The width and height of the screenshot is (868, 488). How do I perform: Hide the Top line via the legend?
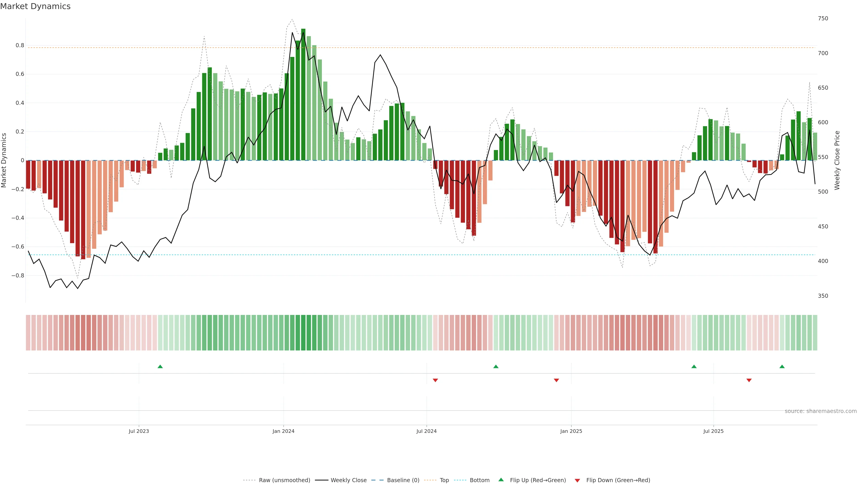tap(444, 480)
